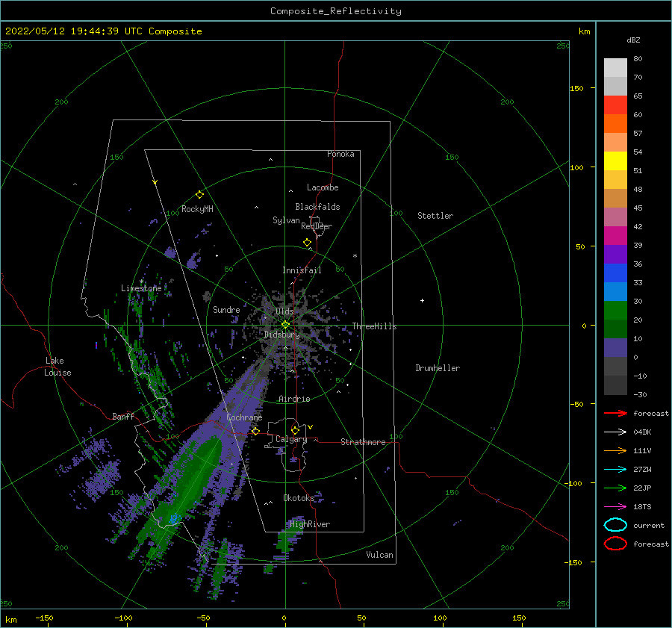Screen dimensions: 672x628
Task: Click the yellow radar site marker at center
Action: tap(285, 325)
